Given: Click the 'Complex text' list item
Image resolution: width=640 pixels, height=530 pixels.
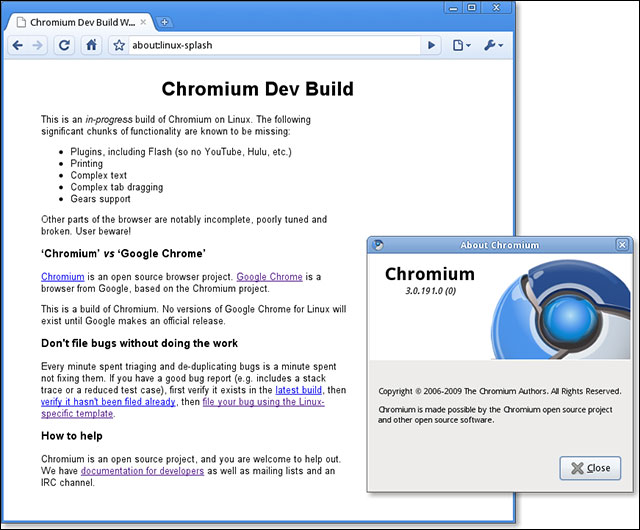Looking at the screenshot, I should [x=98, y=175].
